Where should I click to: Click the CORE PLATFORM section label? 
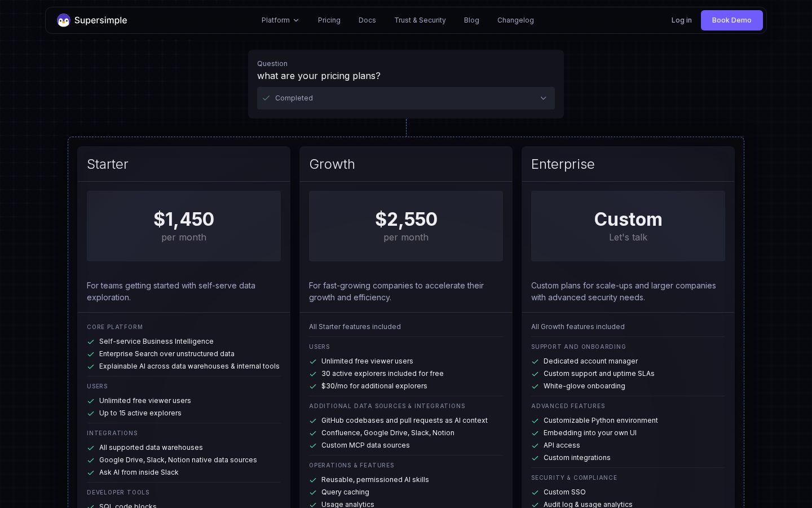click(114, 327)
